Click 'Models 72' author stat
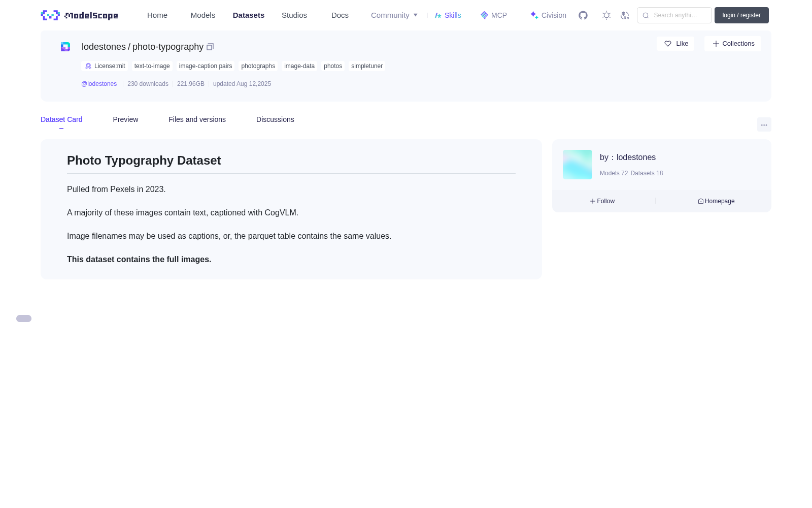The height and width of the screenshot is (508, 812). 614,173
